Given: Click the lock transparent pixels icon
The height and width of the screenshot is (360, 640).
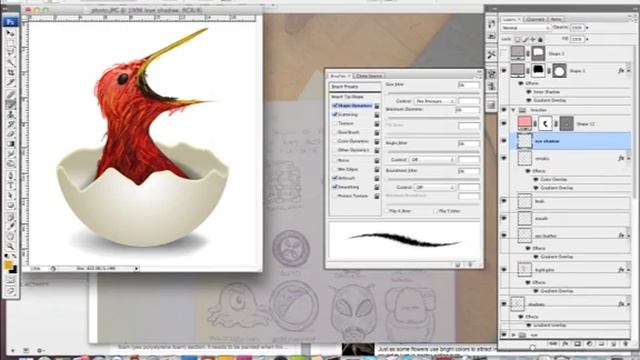Looking at the screenshot, I should (x=517, y=39).
